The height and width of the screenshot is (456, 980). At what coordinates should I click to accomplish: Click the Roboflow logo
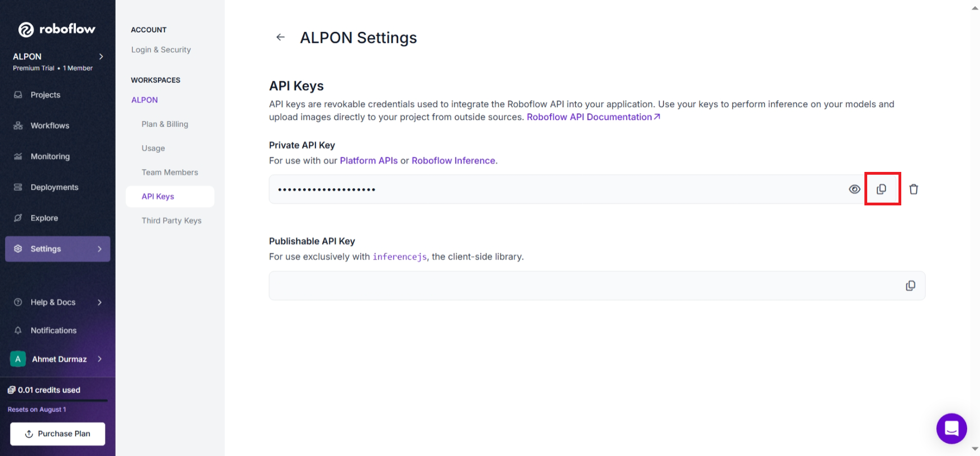(56, 29)
